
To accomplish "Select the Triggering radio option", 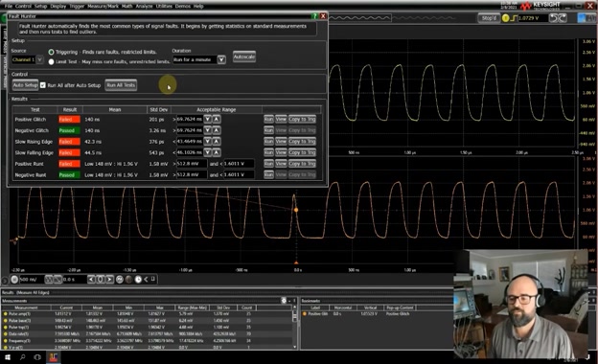I will [51, 52].
